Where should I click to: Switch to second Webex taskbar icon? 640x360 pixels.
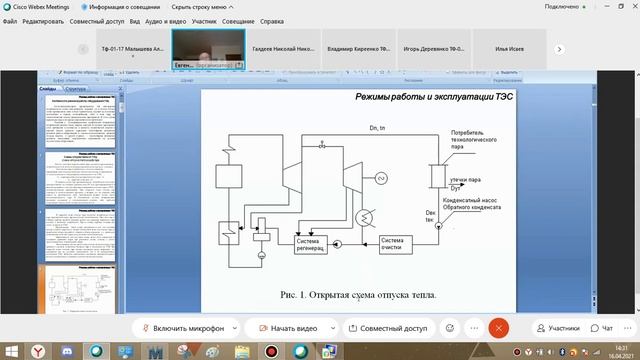click(300, 351)
